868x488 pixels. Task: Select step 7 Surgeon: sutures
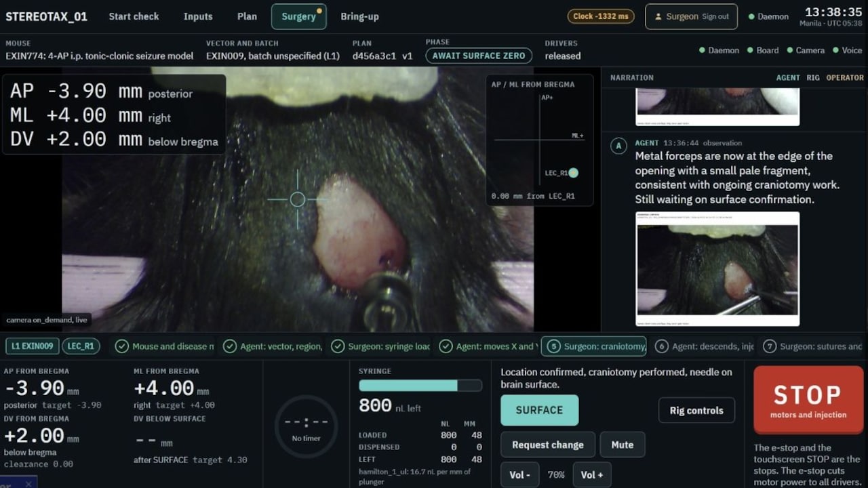tap(812, 346)
